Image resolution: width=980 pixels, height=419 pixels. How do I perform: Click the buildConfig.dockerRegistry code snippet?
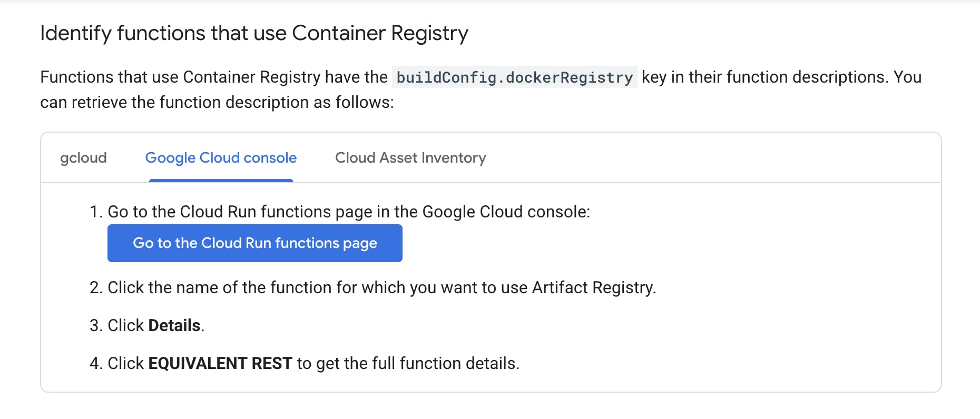tap(514, 77)
